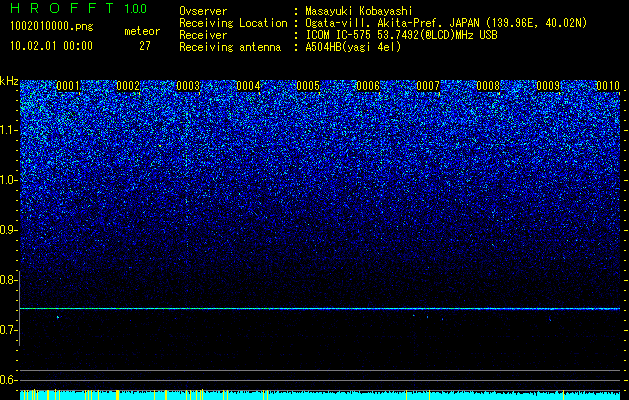Click time marker 0007
Screen dimensions: 629x400
coord(428,86)
